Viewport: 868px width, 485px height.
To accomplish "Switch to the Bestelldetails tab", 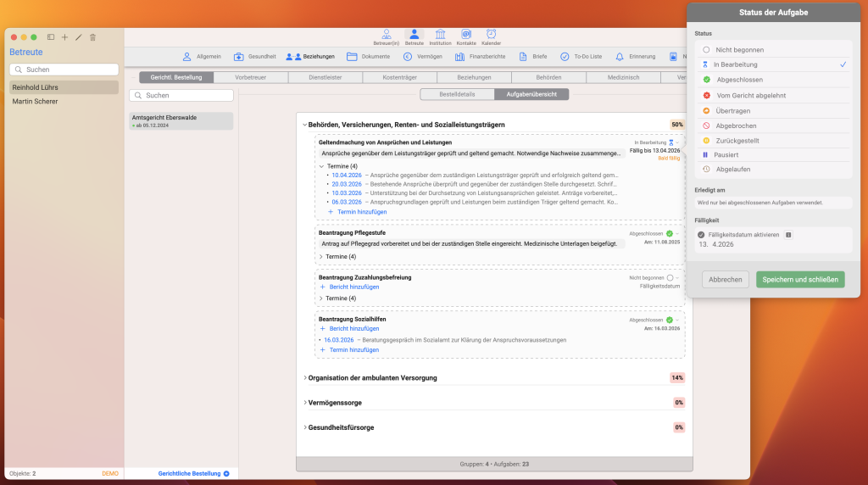I will 457,94.
